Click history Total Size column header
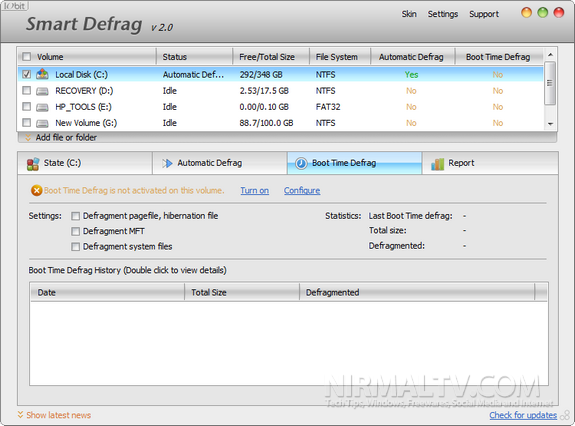This screenshot has width=575, height=426. tap(242, 293)
